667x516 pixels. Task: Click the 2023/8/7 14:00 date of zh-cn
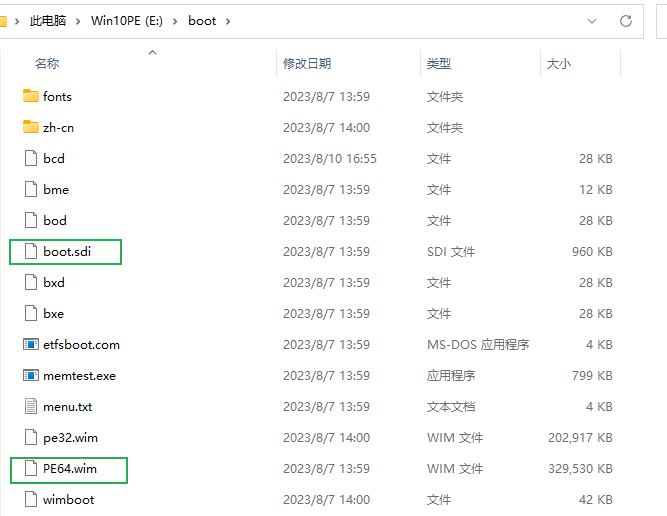click(326, 128)
